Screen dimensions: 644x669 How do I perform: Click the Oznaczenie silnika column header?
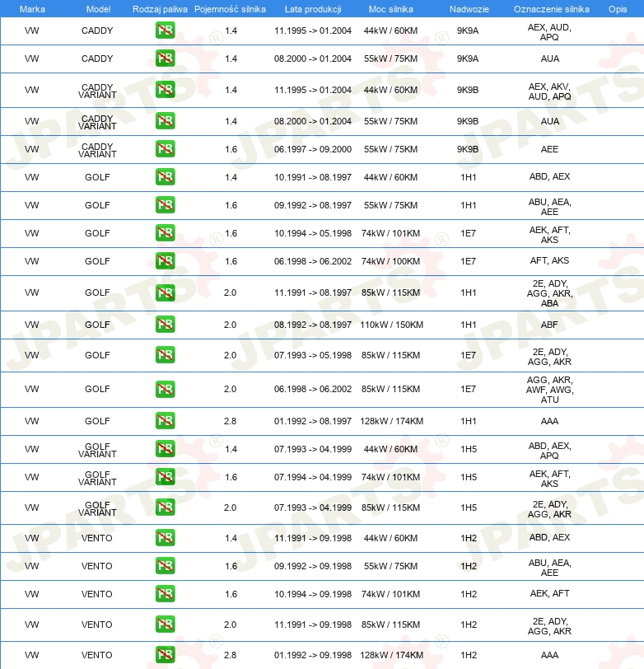pyautogui.click(x=552, y=9)
